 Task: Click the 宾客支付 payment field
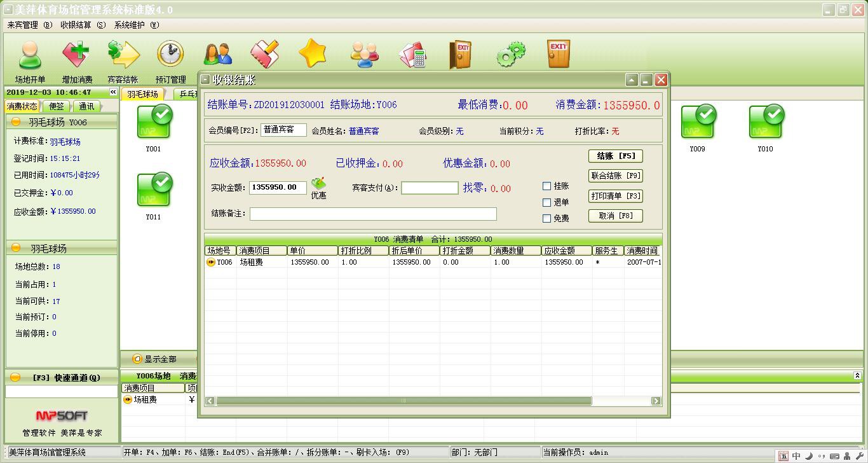click(x=430, y=188)
